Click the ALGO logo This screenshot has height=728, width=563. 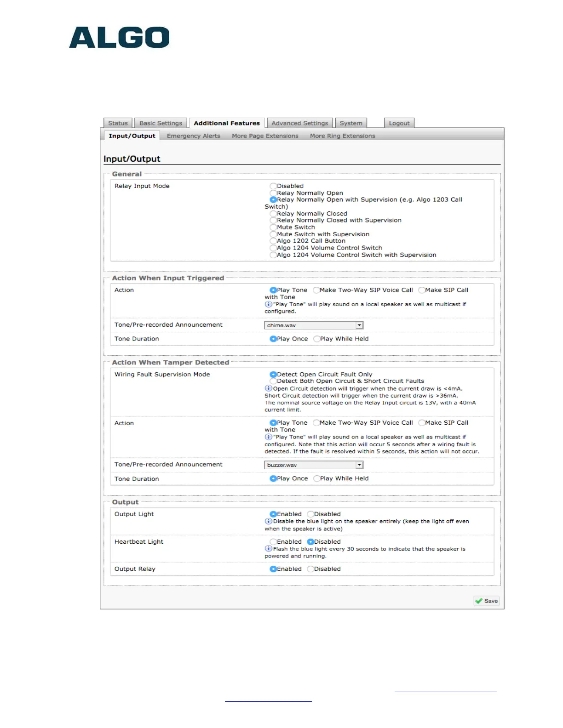(x=119, y=37)
